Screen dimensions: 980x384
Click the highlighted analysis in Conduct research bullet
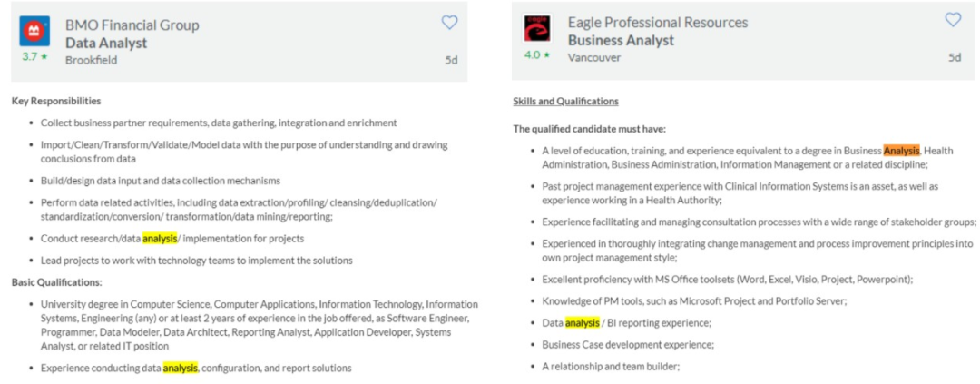tap(160, 238)
